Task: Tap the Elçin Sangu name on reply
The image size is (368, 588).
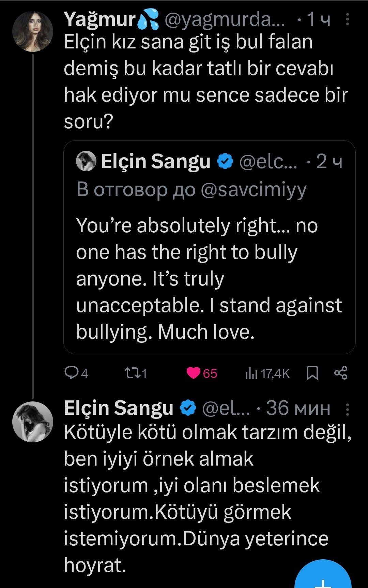Action: (x=119, y=408)
